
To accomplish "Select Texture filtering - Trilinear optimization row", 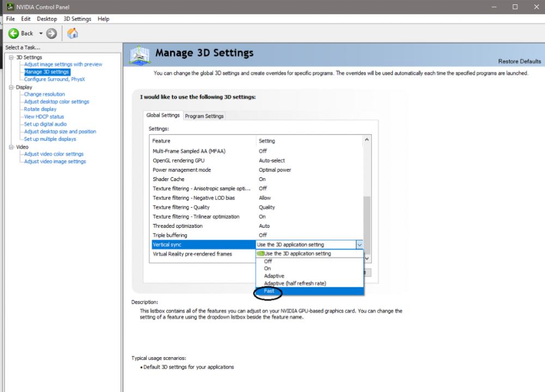I will coord(257,216).
